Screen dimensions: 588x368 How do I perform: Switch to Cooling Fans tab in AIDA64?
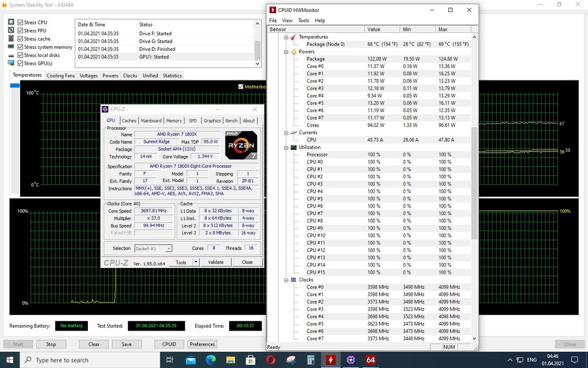60,75
